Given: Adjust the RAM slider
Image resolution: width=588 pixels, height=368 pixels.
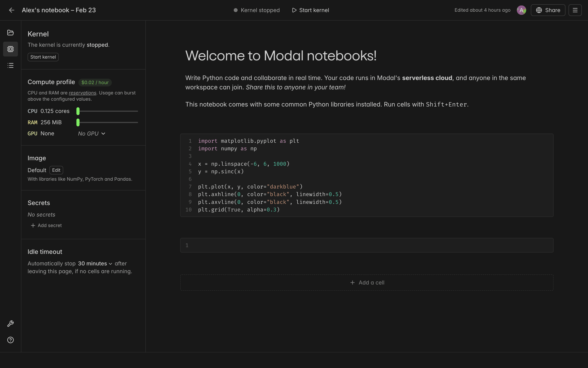Looking at the screenshot, I should 107,122.
